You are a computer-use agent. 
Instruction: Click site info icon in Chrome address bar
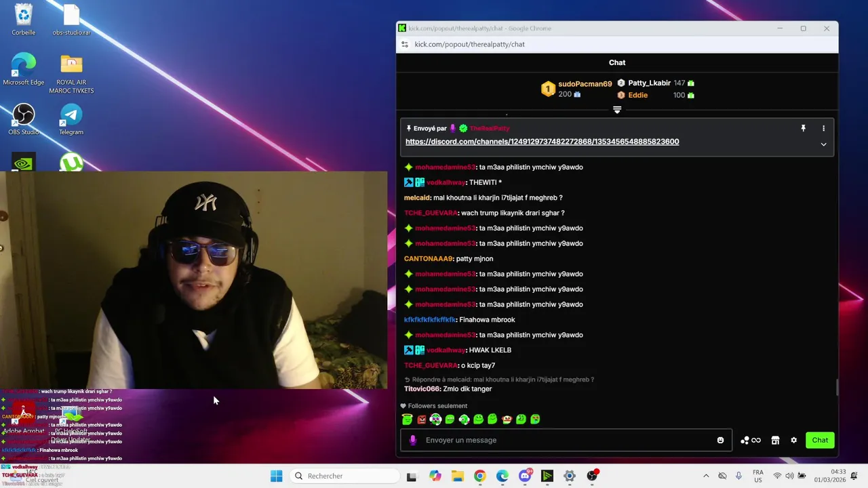[405, 44]
